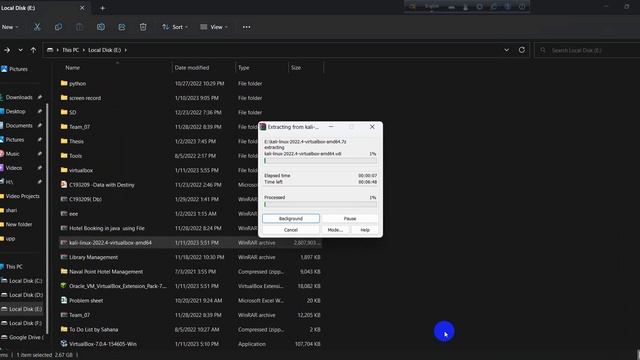
Task: Expand recent locations chevron
Action: coord(20,50)
